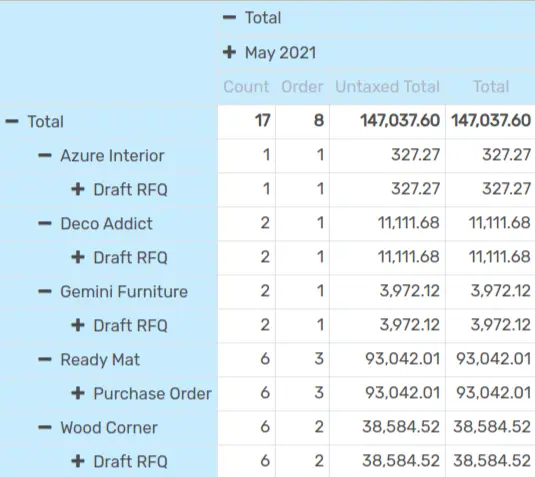Click the Total row Count cell 17
The width and height of the screenshot is (535, 477).
tap(246, 121)
